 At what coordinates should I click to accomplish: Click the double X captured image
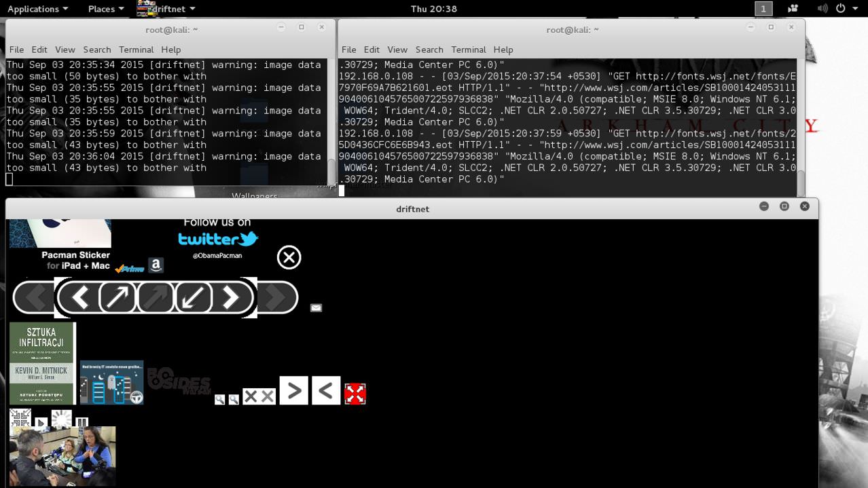coord(258,396)
